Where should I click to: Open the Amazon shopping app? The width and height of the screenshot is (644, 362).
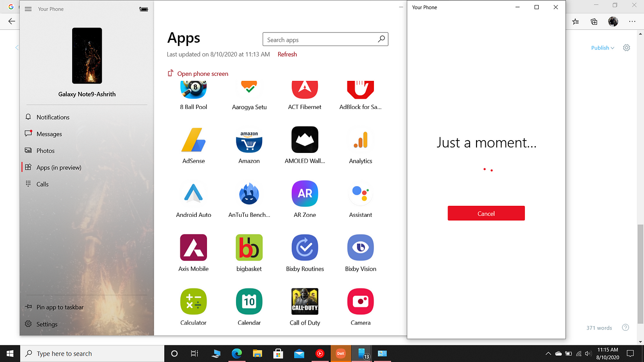pyautogui.click(x=249, y=140)
